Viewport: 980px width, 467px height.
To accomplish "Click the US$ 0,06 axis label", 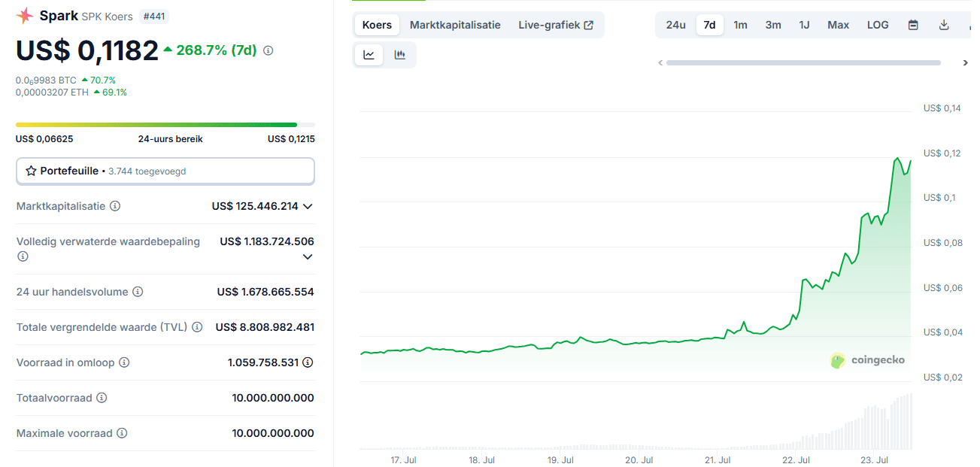I will click(942, 288).
